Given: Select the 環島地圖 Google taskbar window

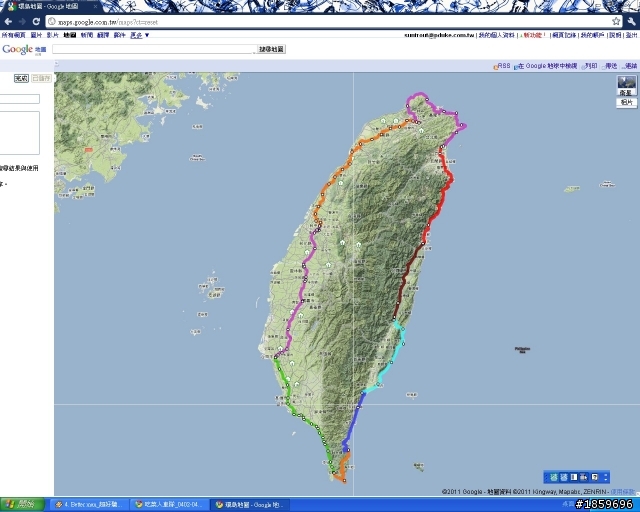Looking at the screenshot, I should click(251, 505).
